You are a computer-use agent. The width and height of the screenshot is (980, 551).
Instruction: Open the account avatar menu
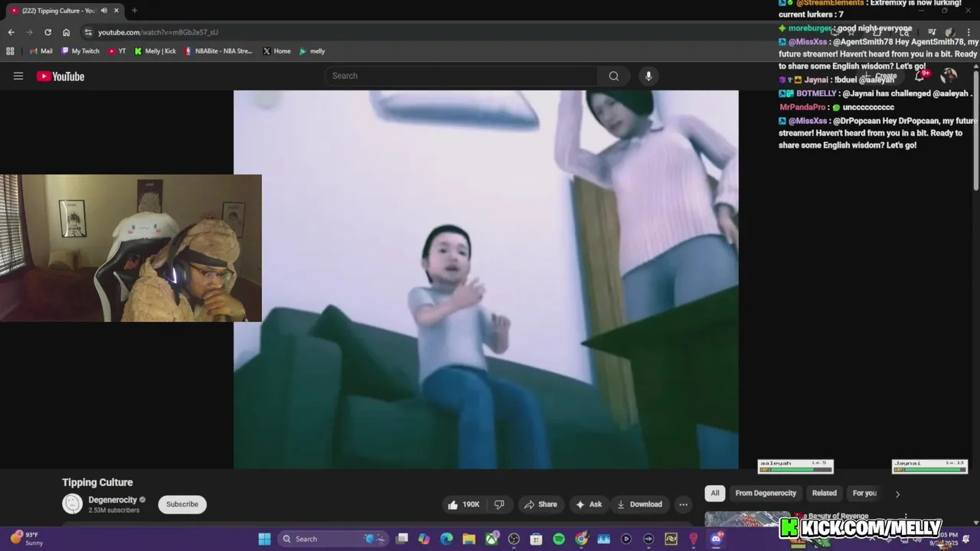coord(949,75)
